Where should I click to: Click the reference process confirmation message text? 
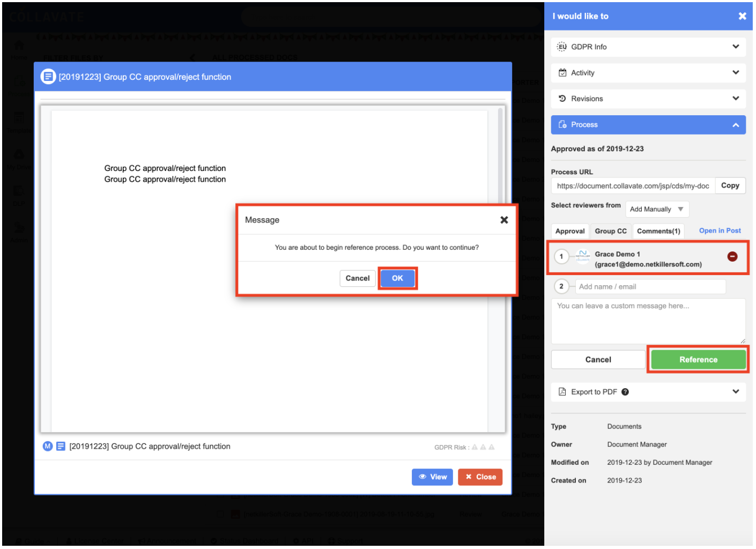377,248
